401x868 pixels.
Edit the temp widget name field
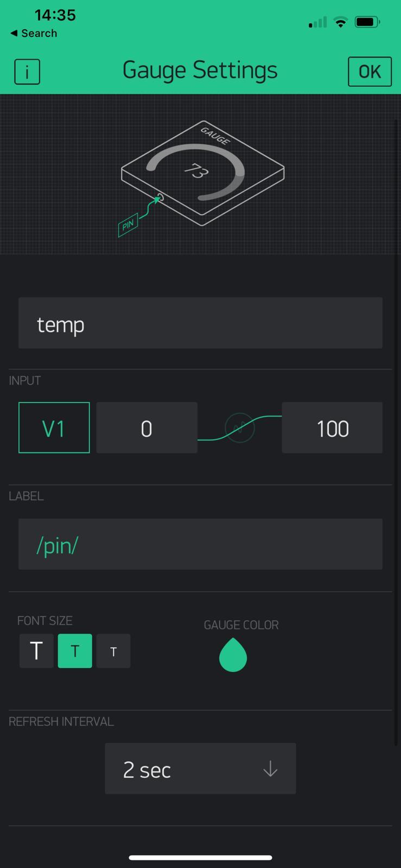[x=200, y=323]
